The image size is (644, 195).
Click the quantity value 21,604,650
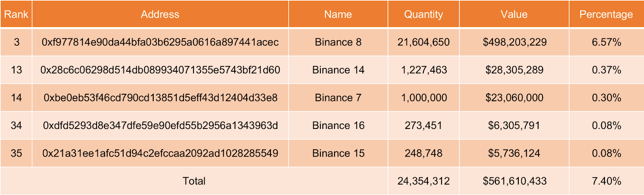coord(423,42)
